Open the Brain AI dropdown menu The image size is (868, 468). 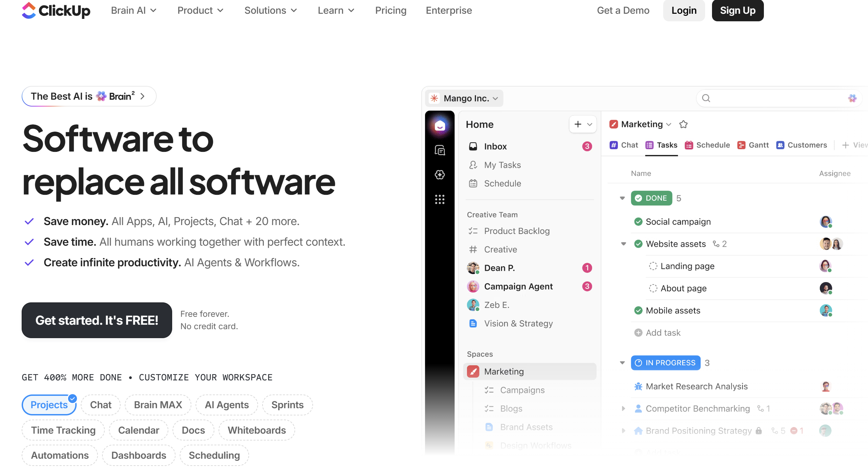click(x=134, y=10)
